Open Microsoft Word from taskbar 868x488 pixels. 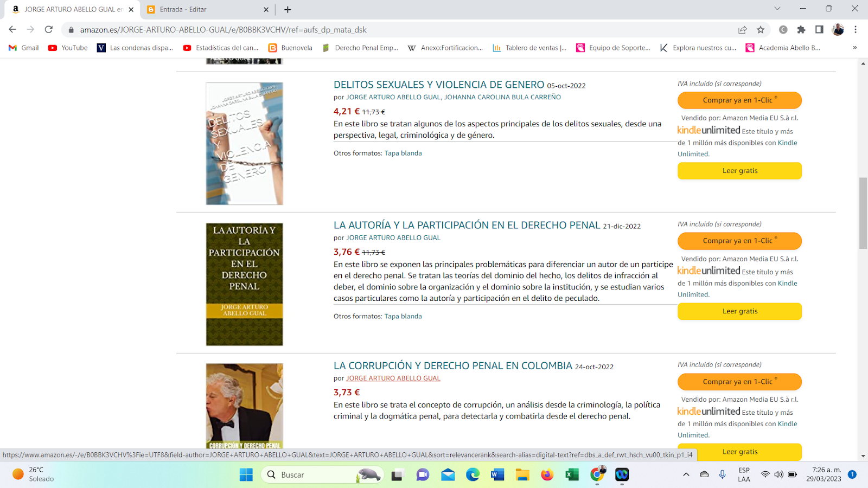point(497,475)
